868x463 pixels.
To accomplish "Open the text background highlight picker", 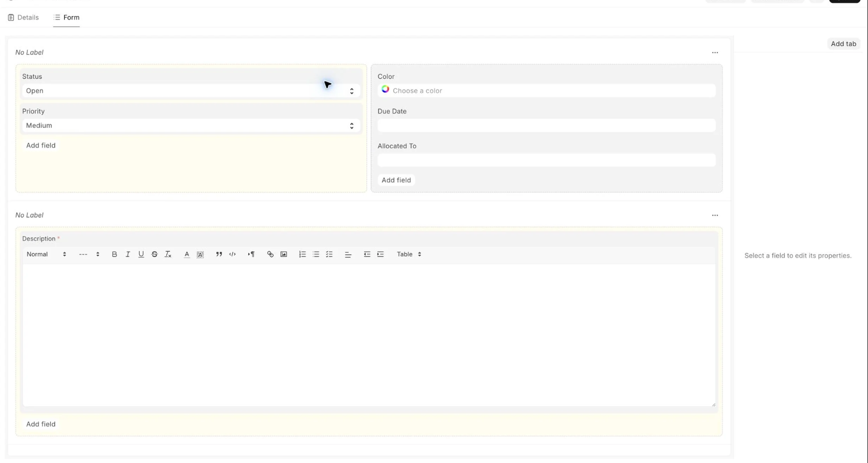I will [200, 254].
